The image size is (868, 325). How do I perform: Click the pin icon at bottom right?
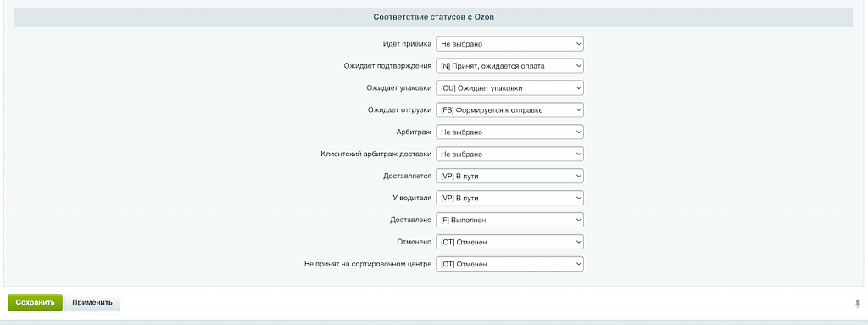click(x=858, y=304)
